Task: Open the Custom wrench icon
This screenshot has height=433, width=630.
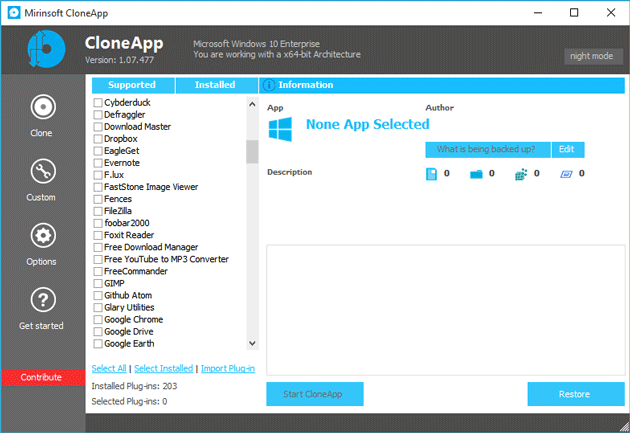Action: pos(43,172)
